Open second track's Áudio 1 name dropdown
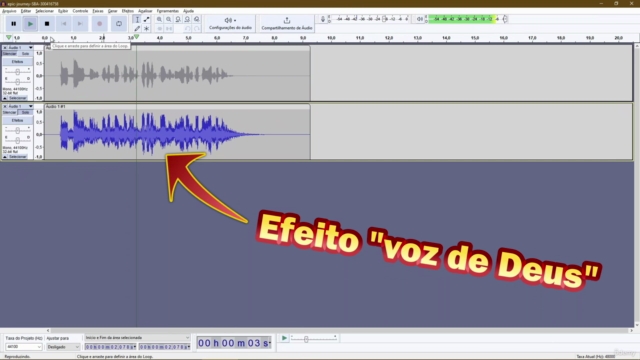This screenshot has height=360, width=640. [21, 107]
